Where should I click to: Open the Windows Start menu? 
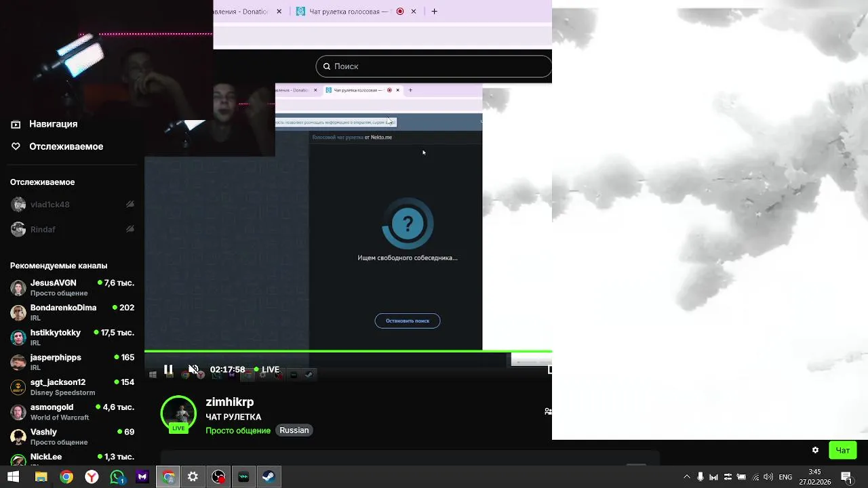pos(13,477)
